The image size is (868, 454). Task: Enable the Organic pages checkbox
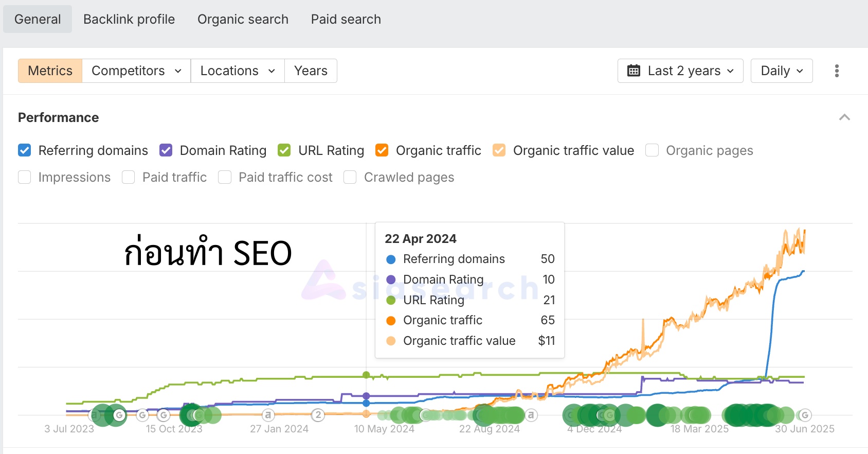(652, 150)
